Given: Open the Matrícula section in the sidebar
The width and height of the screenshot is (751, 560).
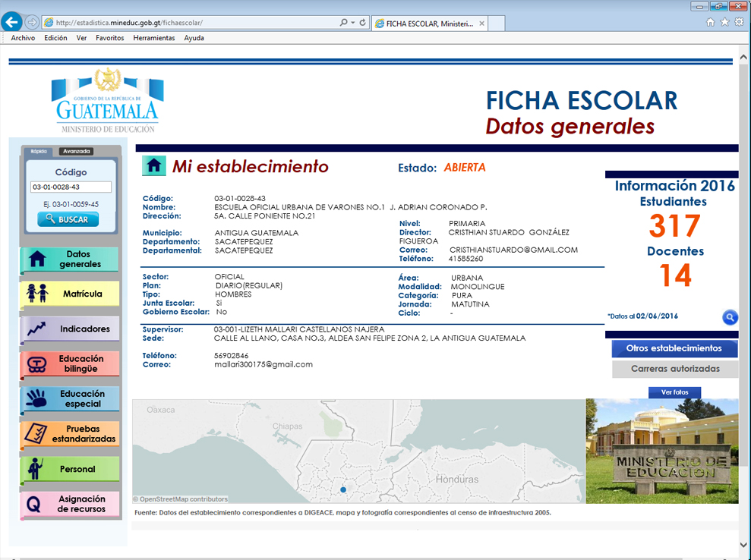Looking at the screenshot, I should coord(70,294).
